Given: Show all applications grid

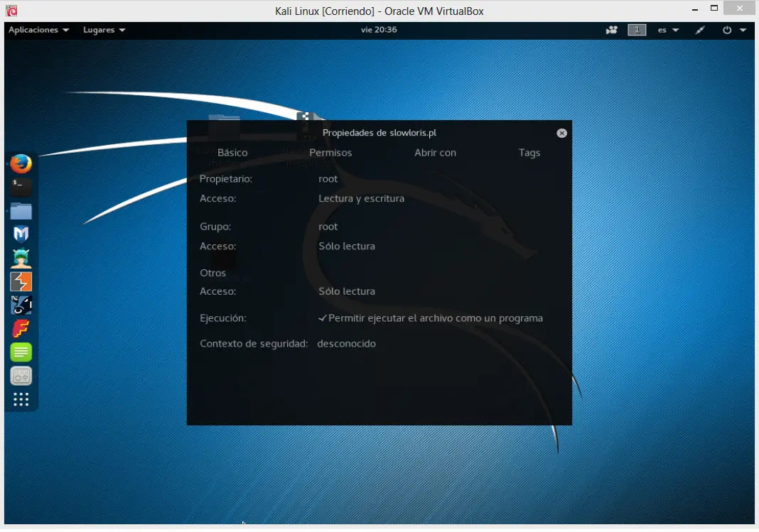Looking at the screenshot, I should (21, 399).
